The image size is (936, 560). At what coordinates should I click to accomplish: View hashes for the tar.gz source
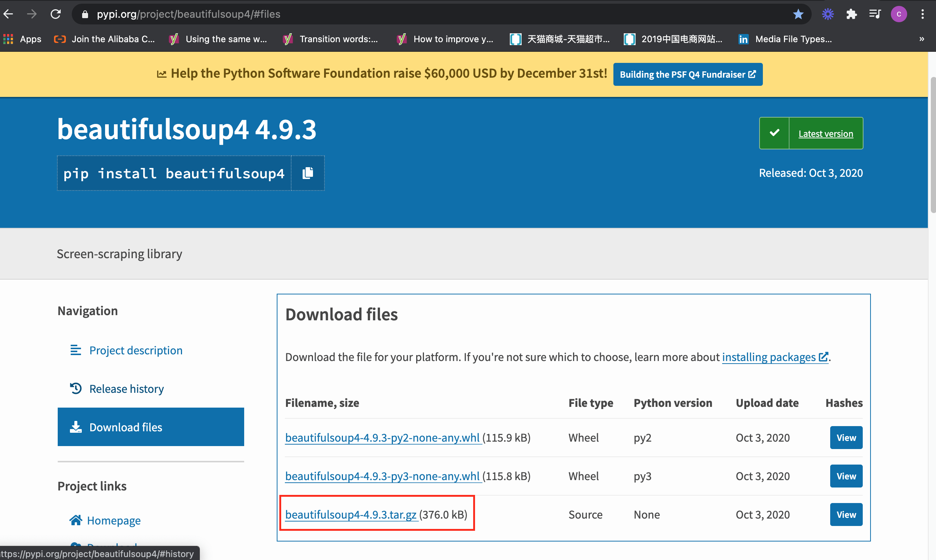pos(846,515)
